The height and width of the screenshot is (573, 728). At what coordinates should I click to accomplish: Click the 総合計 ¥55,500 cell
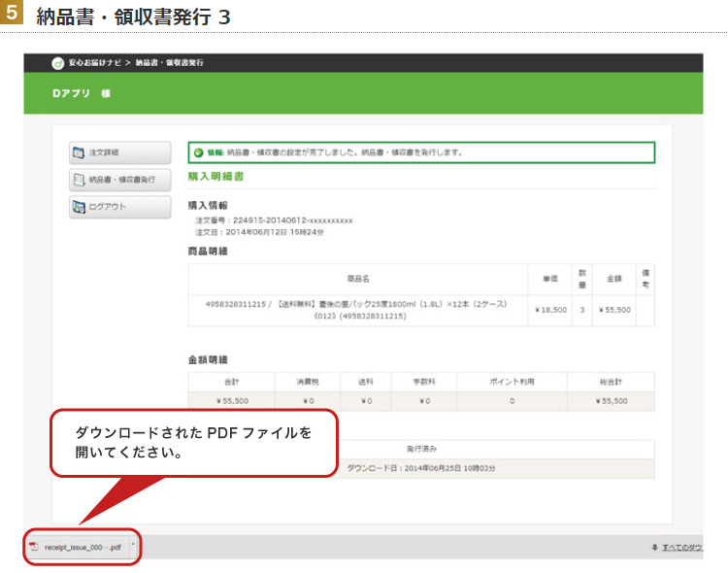[615, 400]
